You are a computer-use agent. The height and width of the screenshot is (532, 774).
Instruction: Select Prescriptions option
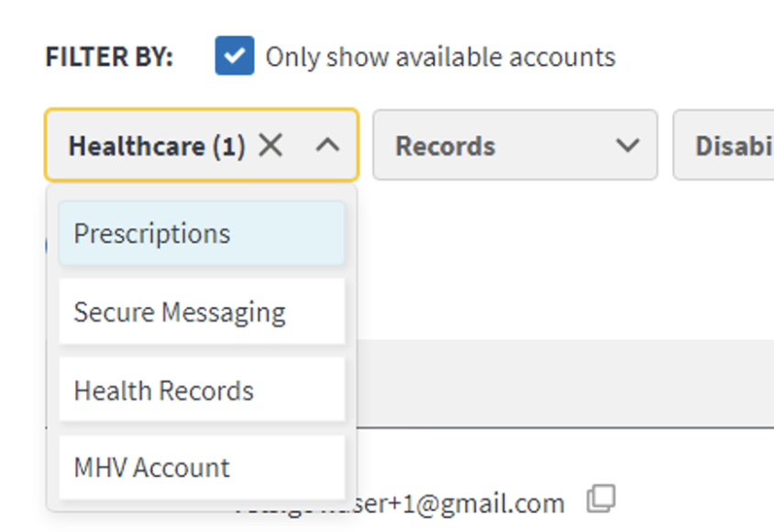202,233
